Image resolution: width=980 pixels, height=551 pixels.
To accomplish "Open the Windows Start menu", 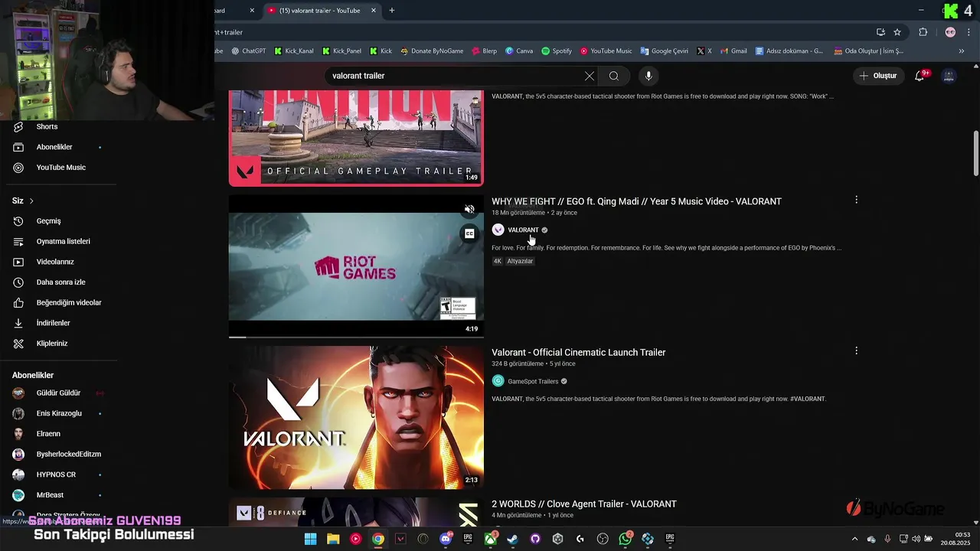I will pyautogui.click(x=310, y=539).
